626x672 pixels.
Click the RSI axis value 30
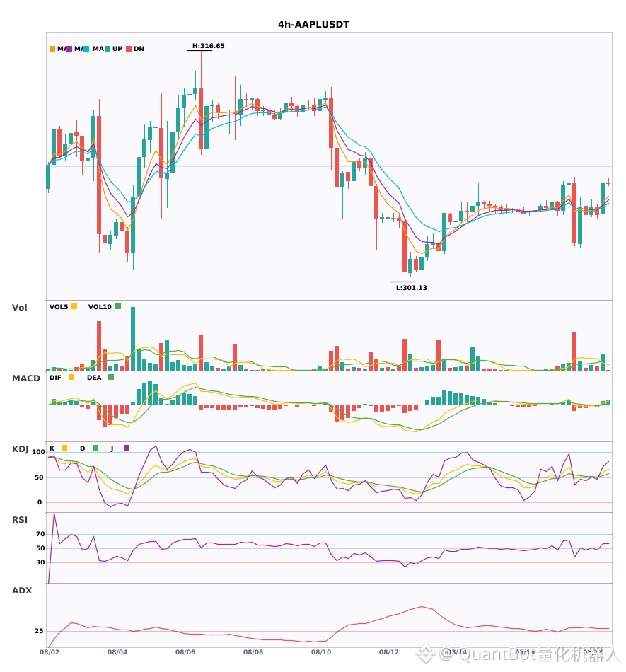(40, 562)
